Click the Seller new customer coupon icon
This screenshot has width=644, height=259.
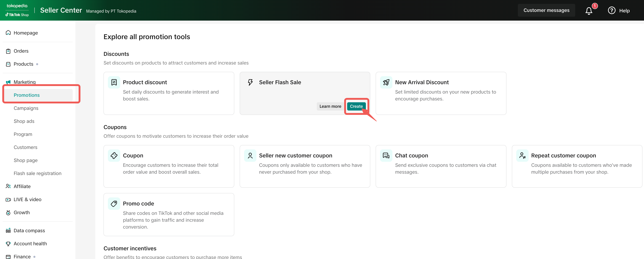250,155
